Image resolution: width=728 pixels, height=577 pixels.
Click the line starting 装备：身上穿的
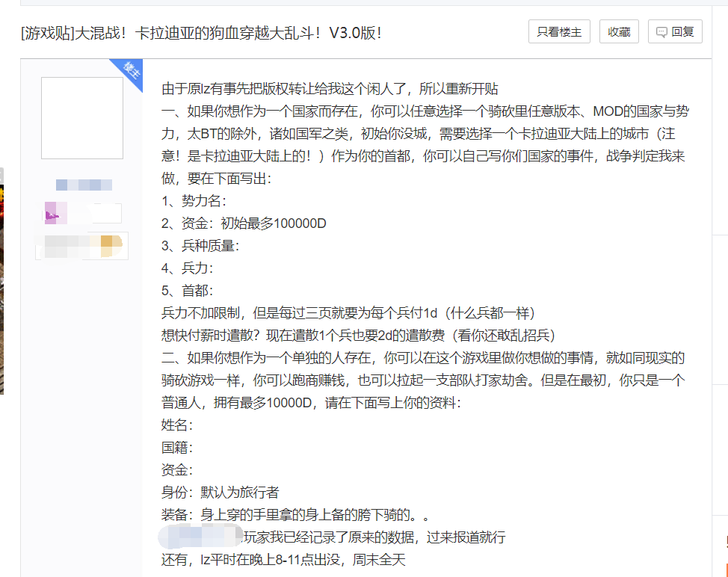click(x=296, y=514)
